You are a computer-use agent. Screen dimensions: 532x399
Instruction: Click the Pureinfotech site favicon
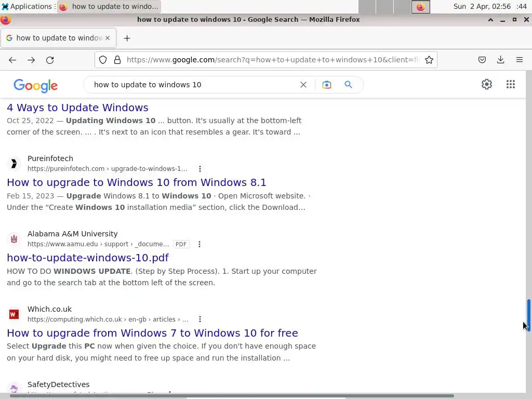point(14,164)
